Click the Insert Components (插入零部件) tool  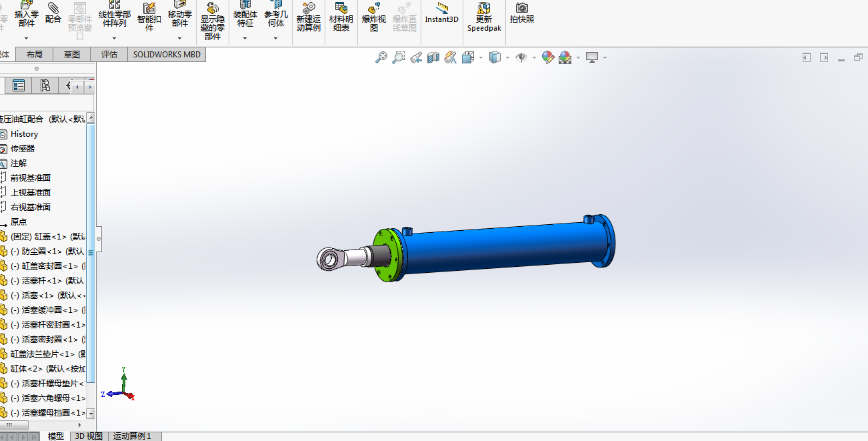point(27,13)
